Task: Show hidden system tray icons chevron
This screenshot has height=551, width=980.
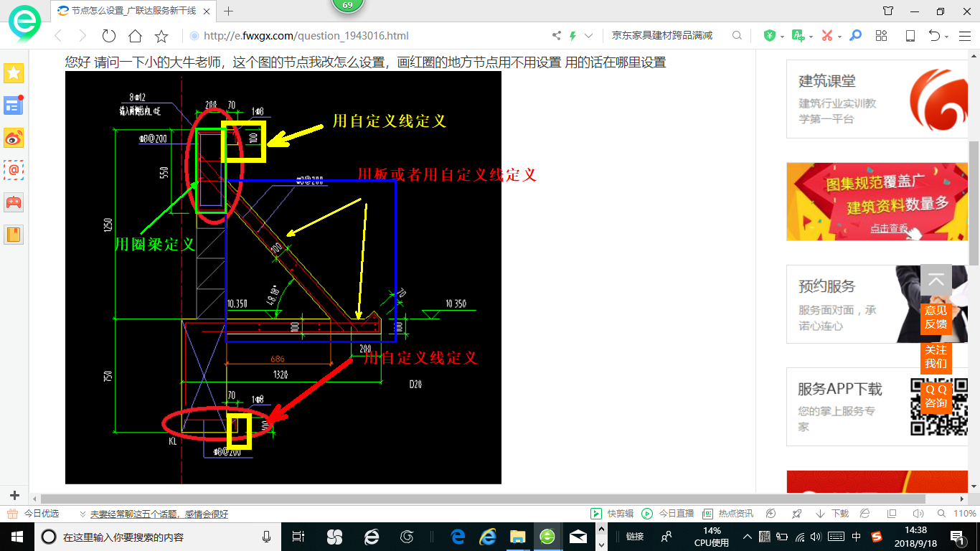Action: tap(747, 537)
